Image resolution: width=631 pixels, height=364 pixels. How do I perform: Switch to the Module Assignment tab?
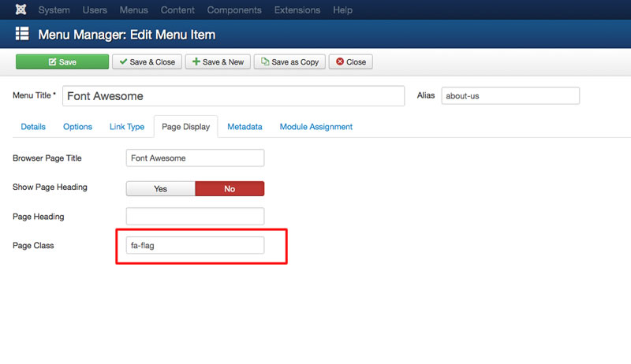[316, 127]
